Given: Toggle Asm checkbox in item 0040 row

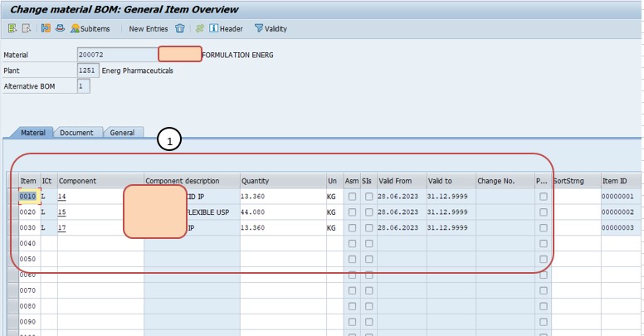Looking at the screenshot, I should (352, 244).
